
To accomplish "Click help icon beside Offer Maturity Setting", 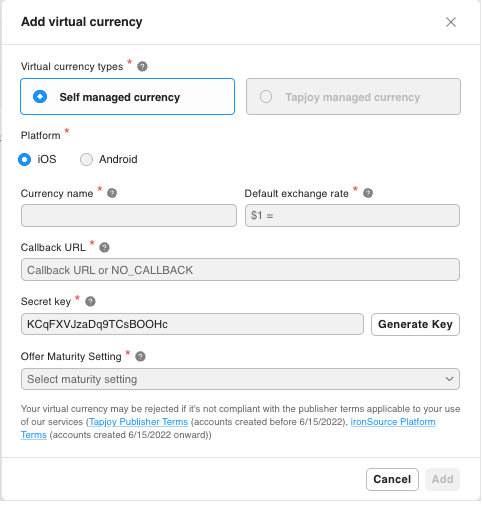I will pos(140,356).
